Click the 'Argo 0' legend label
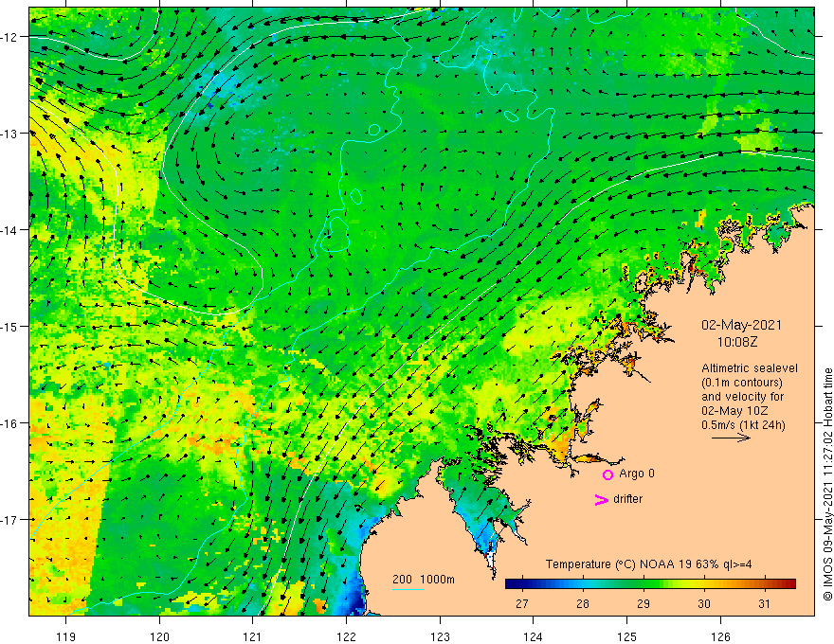Screen dimensions: 834x644 (637, 474)
